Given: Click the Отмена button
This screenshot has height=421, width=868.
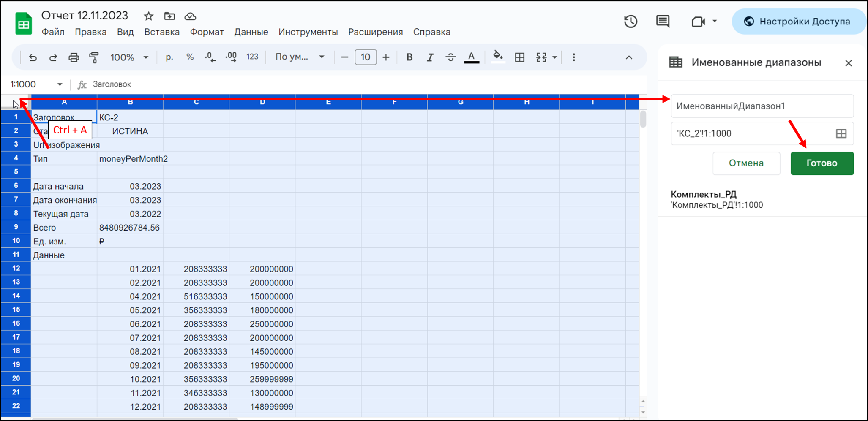Looking at the screenshot, I should [746, 163].
